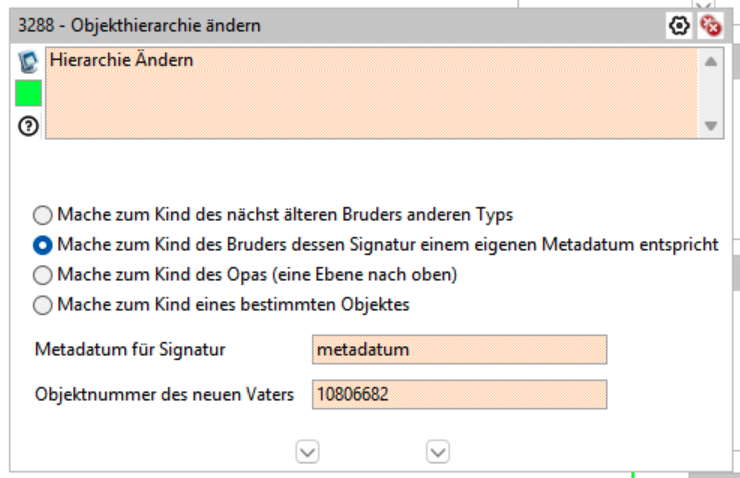
Task: Expand the right chevron below the form
Action: click(x=438, y=452)
